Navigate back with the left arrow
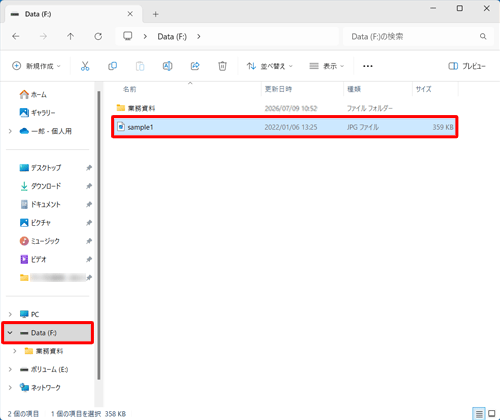The image size is (500, 420). (16, 36)
